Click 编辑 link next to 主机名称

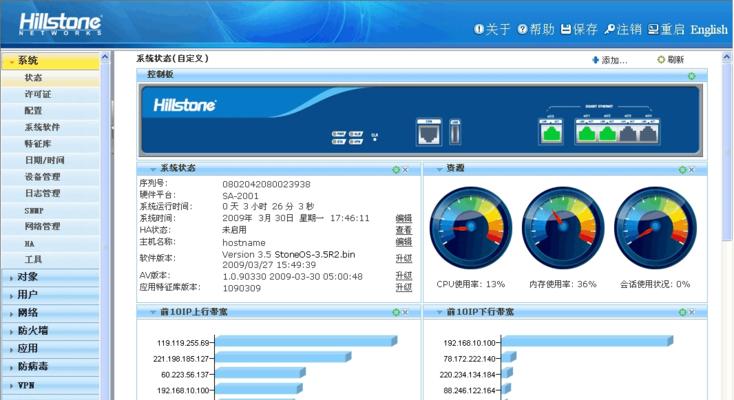coord(404,242)
